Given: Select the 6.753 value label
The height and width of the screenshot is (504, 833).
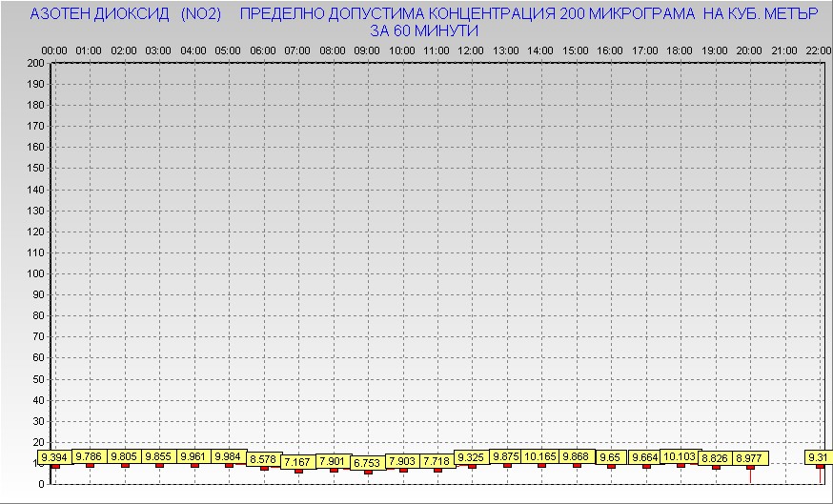Looking at the screenshot, I should tap(368, 463).
